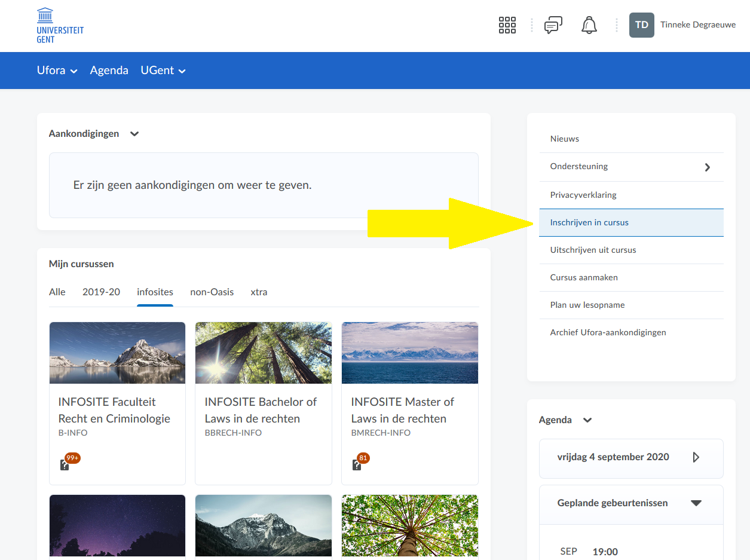Open INFOSITE Bachelor of Laws course thumbnail
The height and width of the screenshot is (560, 750).
(x=263, y=353)
